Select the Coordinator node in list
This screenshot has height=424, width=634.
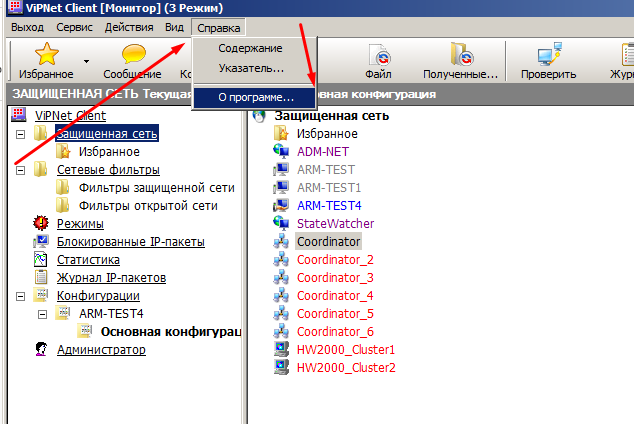328,242
